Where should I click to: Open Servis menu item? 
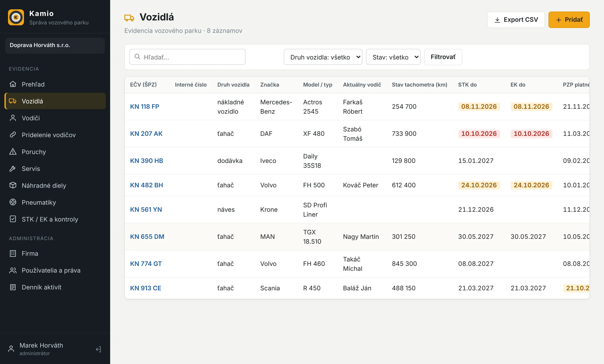pos(55,168)
